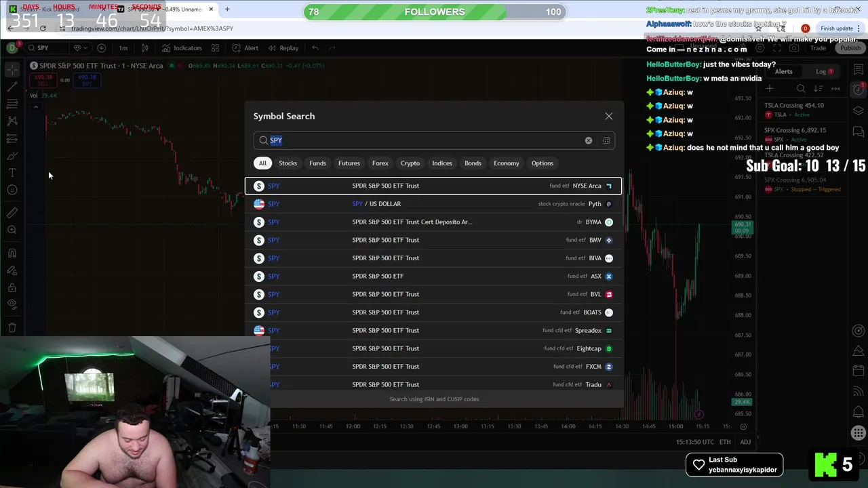Viewport: 868px width, 488px height.
Task: Remove drawings with the trash icon
Action: click(x=12, y=328)
